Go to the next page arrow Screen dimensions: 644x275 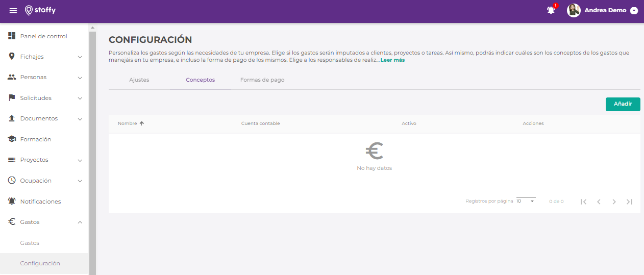pyautogui.click(x=614, y=202)
